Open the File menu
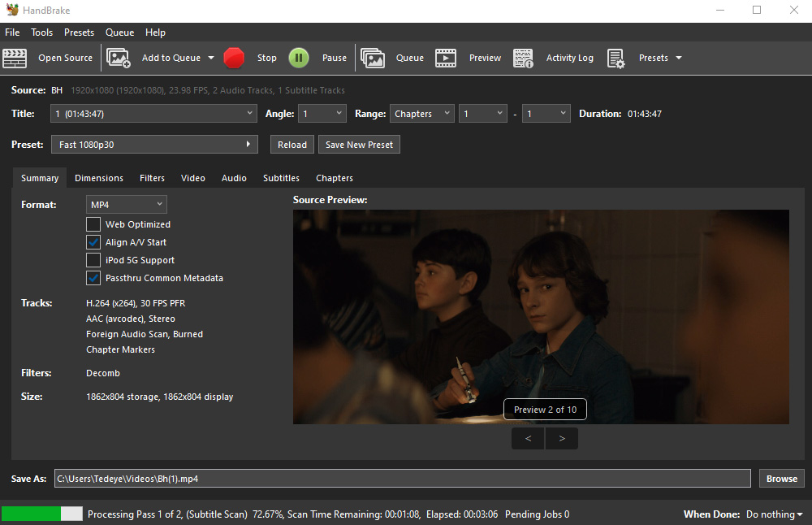Screen dimensions: 812x525 12,33
